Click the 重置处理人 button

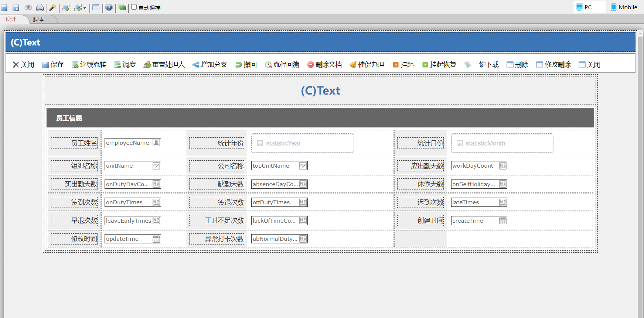pos(164,65)
